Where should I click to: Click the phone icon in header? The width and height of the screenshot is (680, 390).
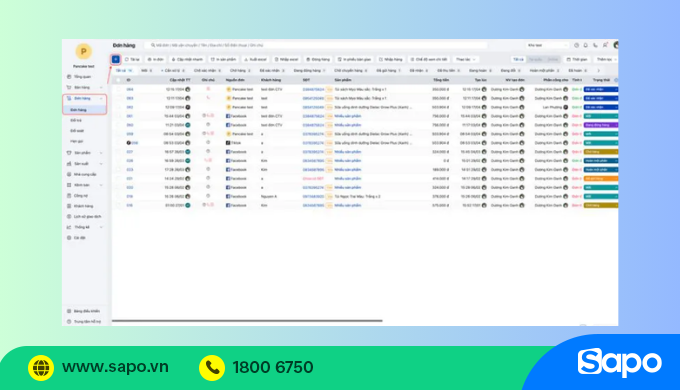tap(595, 45)
